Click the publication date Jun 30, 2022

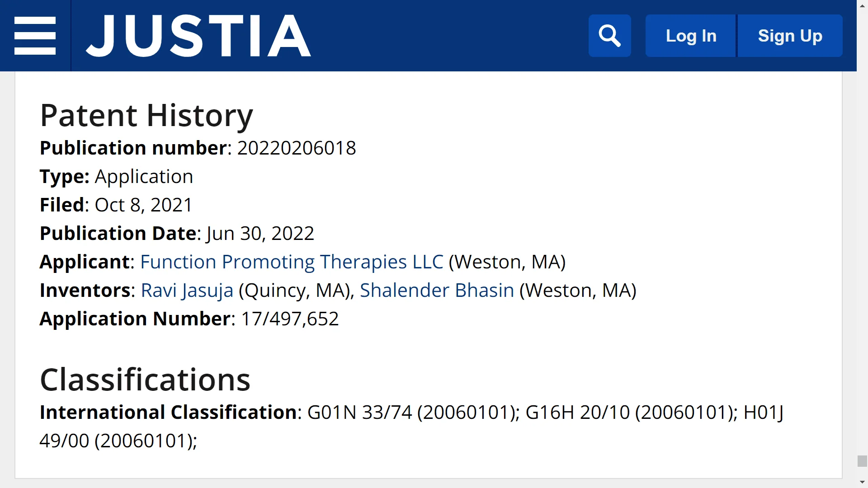260,234
